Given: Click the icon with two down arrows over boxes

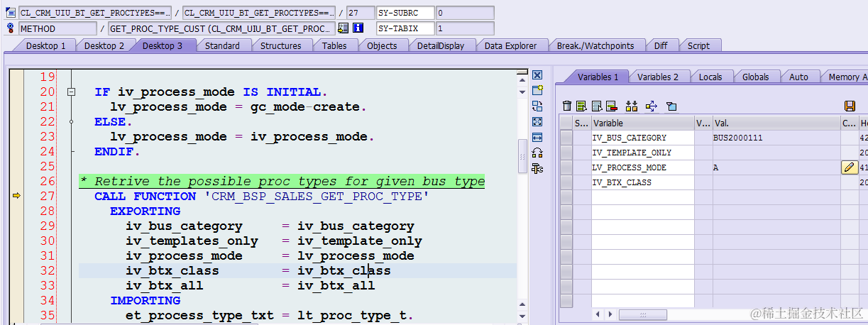Looking at the screenshot, I should pos(632,106).
